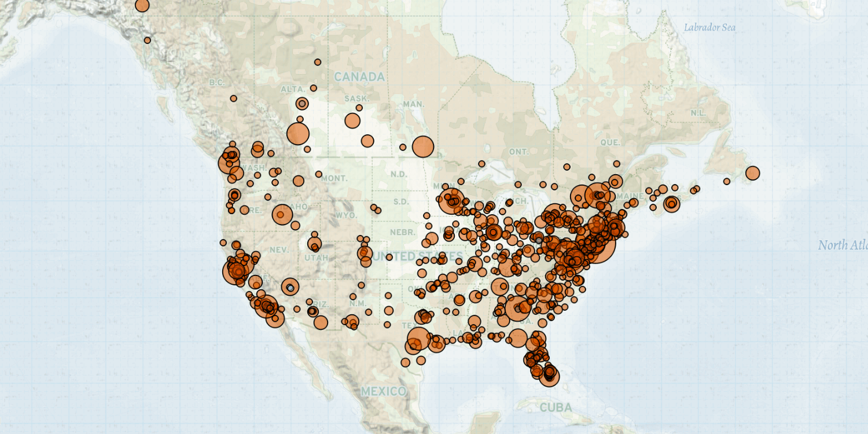Click the ringed marker in Nova Scotia
Image resolution: width=868 pixels, height=434 pixels.
tap(671, 204)
